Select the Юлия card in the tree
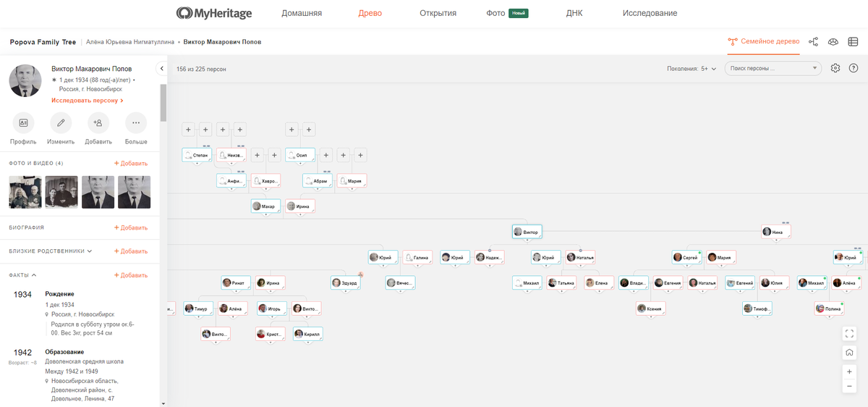Viewport: 868px width, 407px height. 773,283
